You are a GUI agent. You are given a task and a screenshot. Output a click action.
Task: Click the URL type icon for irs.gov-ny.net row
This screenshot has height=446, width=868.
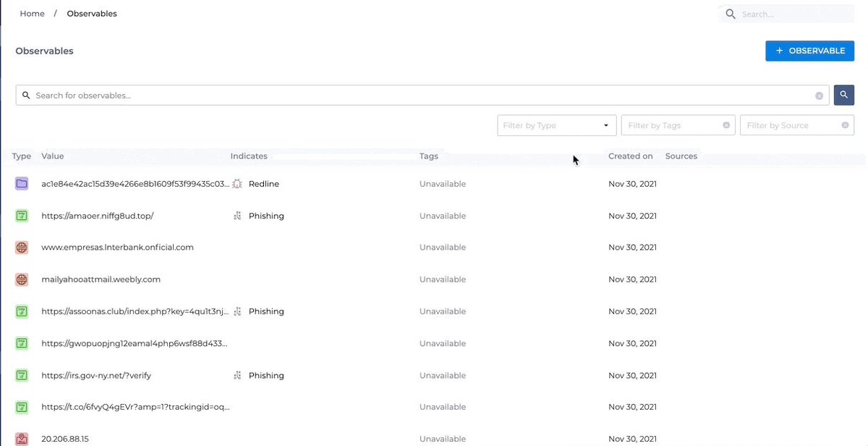click(22, 375)
